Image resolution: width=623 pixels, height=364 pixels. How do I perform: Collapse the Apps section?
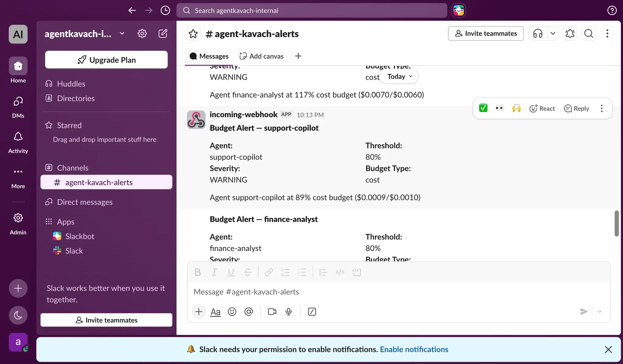(65, 221)
